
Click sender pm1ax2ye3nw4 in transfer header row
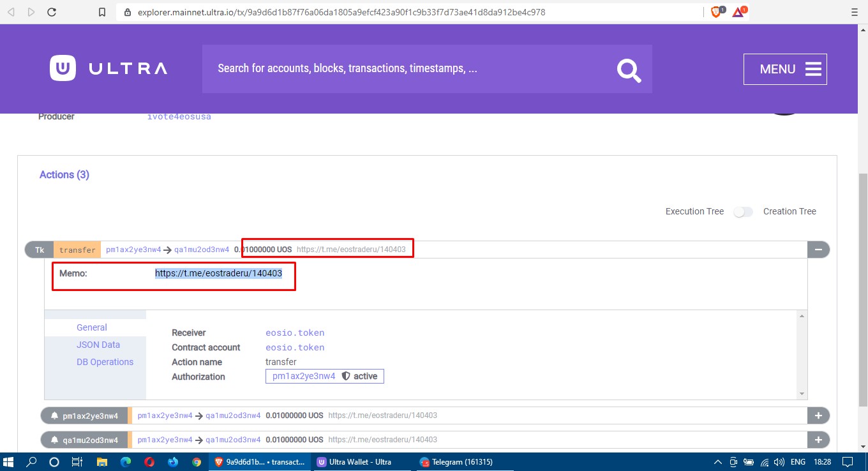[x=133, y=250]
